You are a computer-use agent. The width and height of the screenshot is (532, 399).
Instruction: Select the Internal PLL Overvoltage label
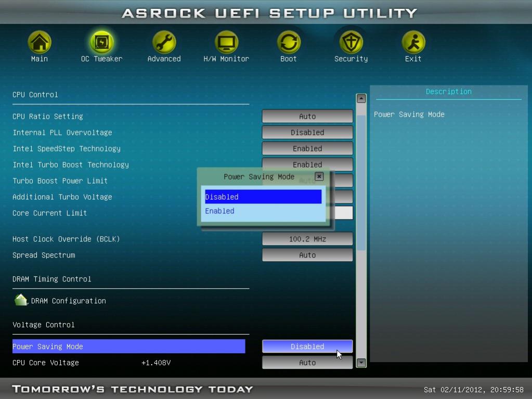pyautogui.click(x=62, y=132)
